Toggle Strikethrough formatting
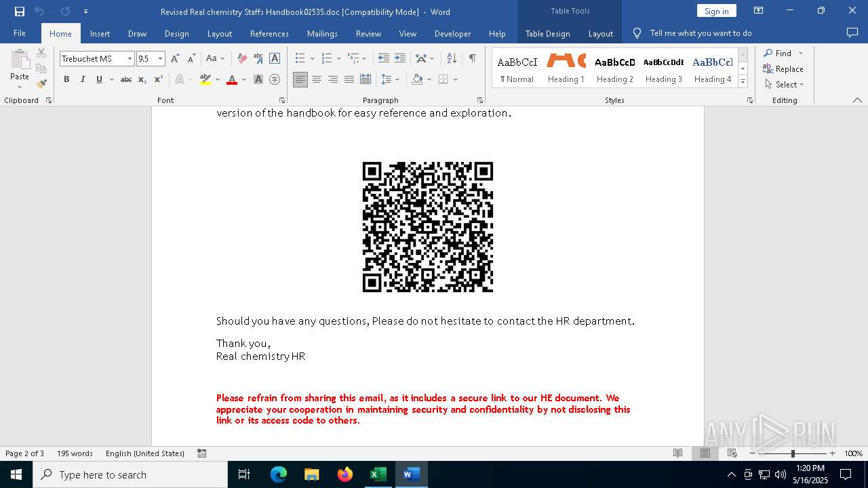This screenshot has height=488, width=868. [x=126, y=79]
